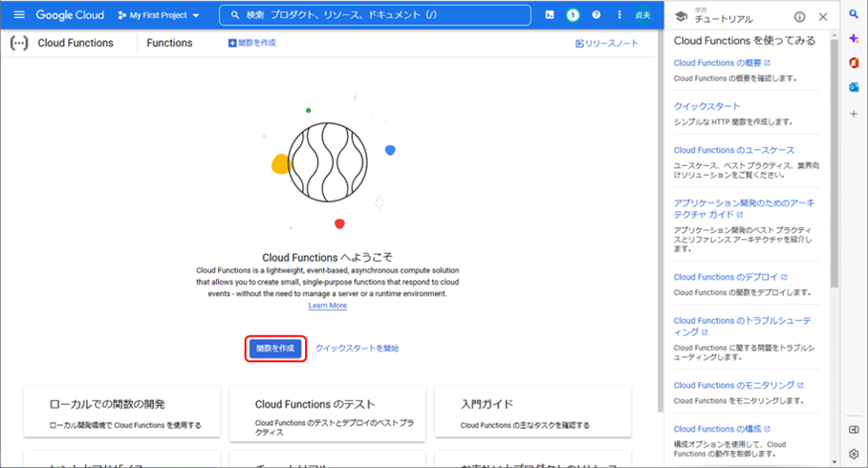Open the three-dot more options menu
The image size is (868, 468).
click(619, 15)
